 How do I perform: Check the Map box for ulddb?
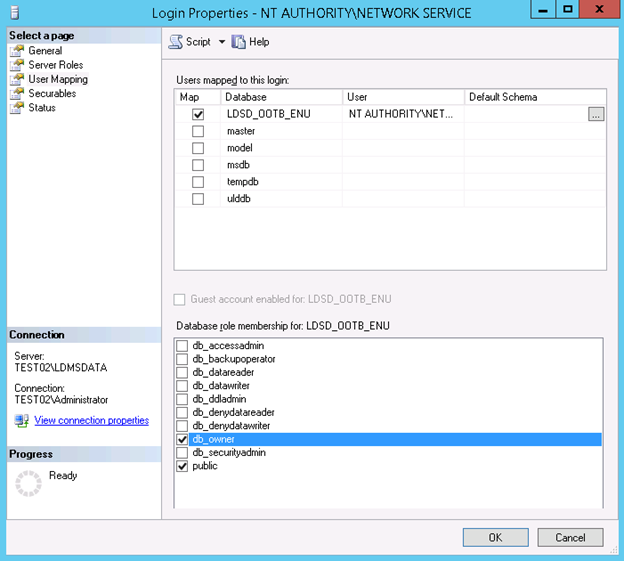pos(198,199)
